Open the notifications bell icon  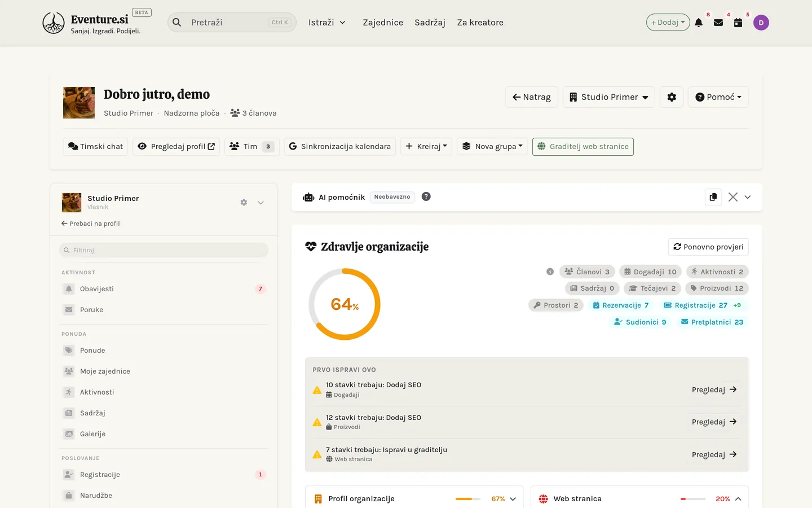point(699,23)
